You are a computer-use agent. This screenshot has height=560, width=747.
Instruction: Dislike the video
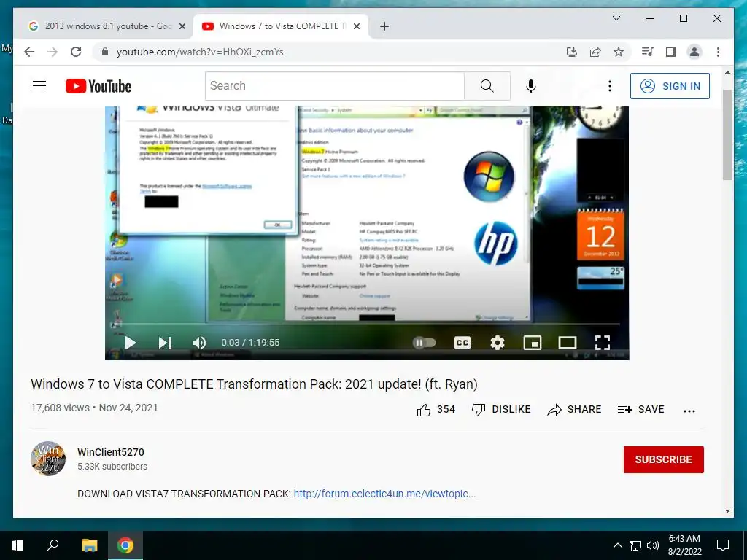click(x=500, y=410)
